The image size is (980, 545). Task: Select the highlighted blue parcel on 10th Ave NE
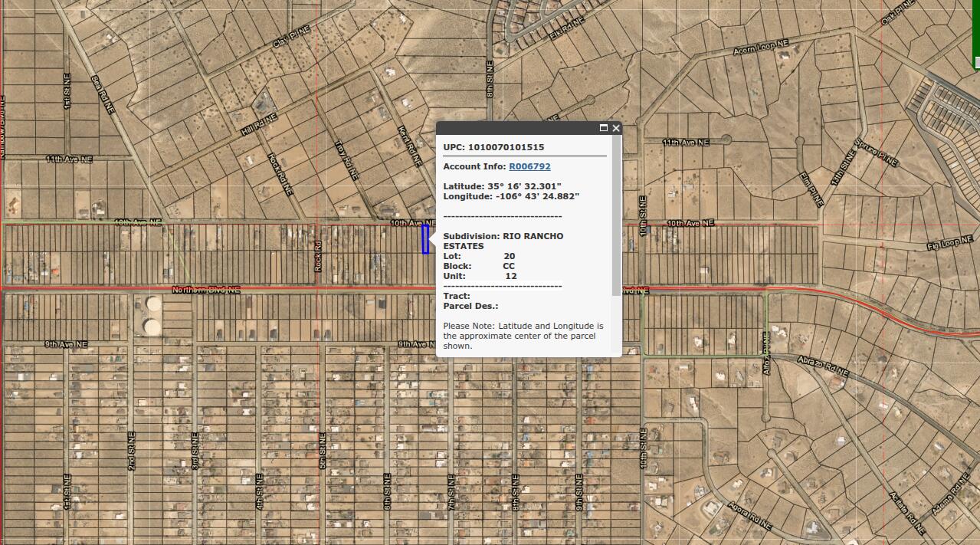426,239
